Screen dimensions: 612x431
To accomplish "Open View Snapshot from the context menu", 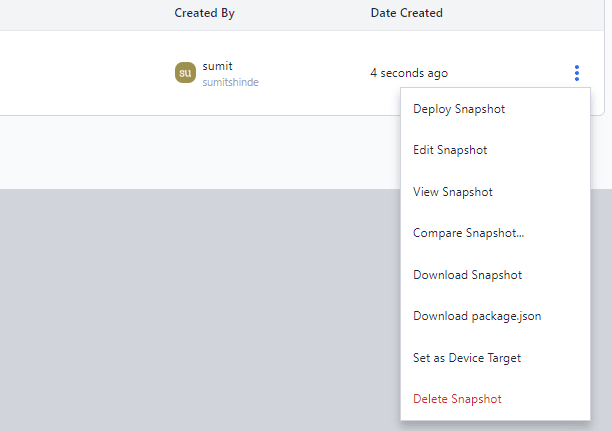I will coord(495,192).
